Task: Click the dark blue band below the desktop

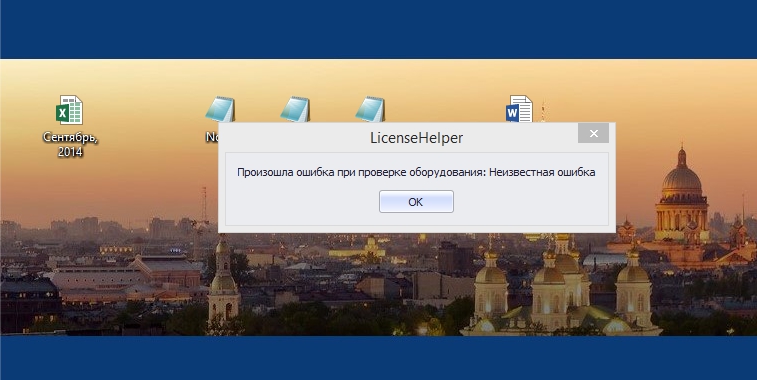Action: 378,358
